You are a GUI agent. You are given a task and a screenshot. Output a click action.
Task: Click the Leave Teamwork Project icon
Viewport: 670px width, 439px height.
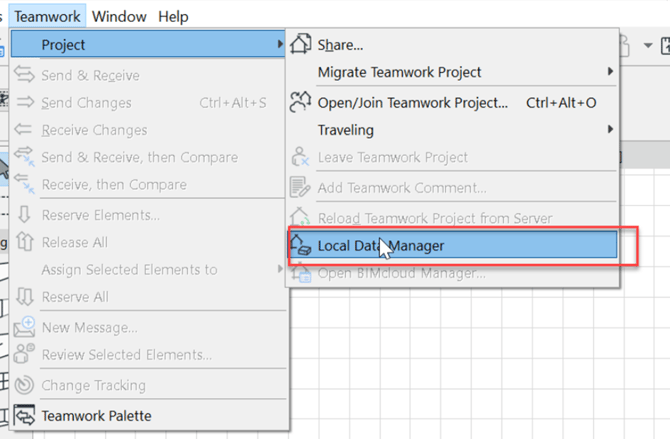(300, 158)
